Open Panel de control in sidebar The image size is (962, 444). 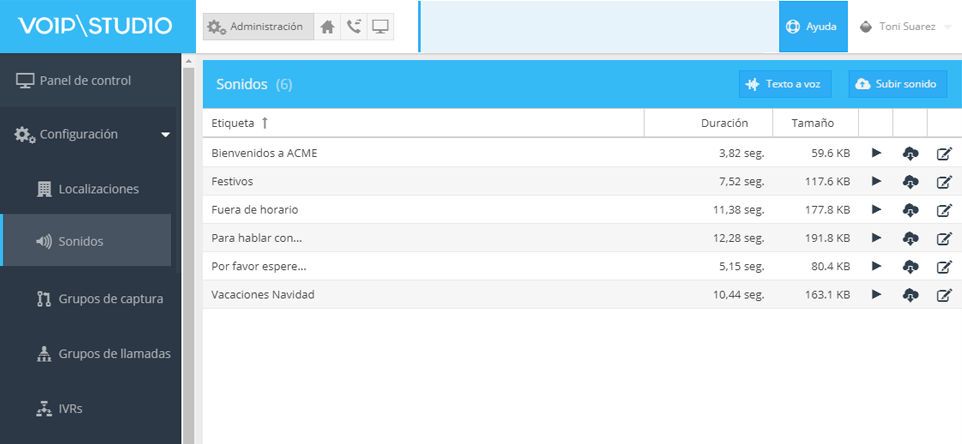point(85,80)
